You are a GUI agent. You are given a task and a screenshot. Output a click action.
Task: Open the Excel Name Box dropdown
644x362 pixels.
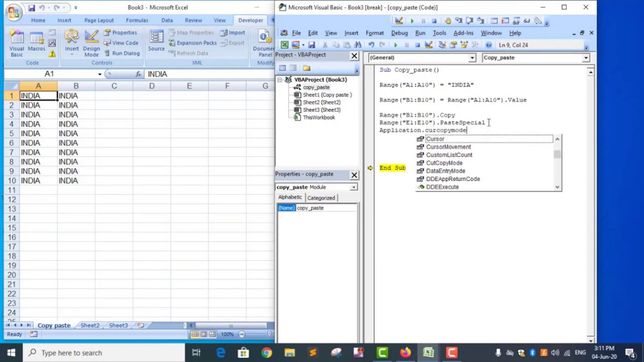(x=100, y=74)
